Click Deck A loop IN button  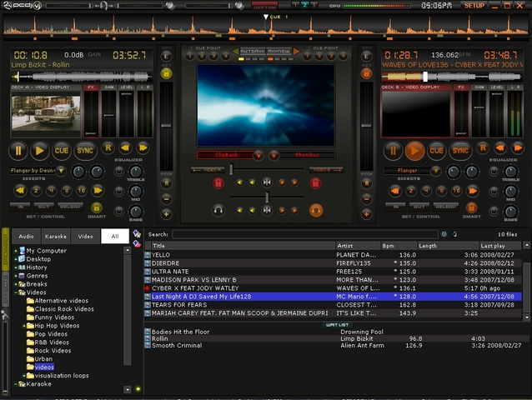[x=20, y=206]
